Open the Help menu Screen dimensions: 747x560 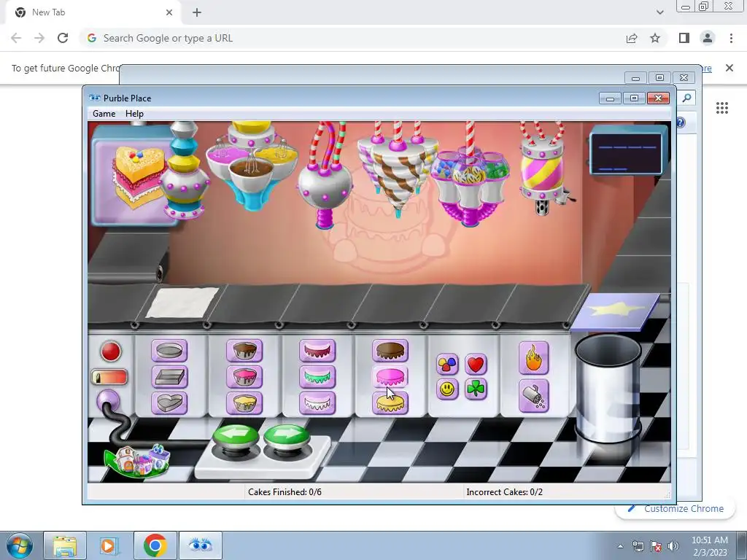point(134,114)
